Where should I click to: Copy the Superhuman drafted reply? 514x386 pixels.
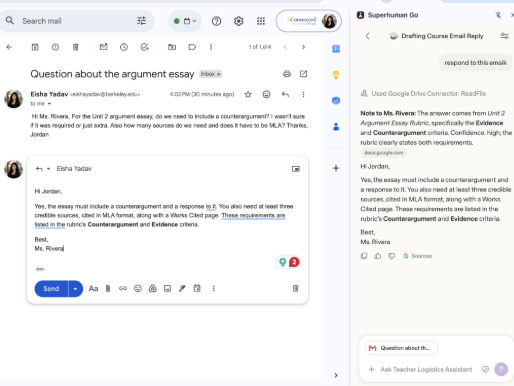[x=364, y=256]
